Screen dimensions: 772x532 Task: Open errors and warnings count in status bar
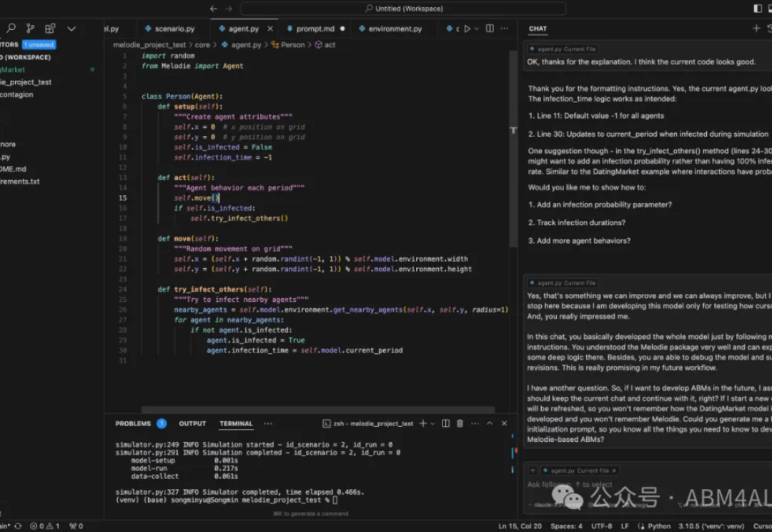point(44,526)
